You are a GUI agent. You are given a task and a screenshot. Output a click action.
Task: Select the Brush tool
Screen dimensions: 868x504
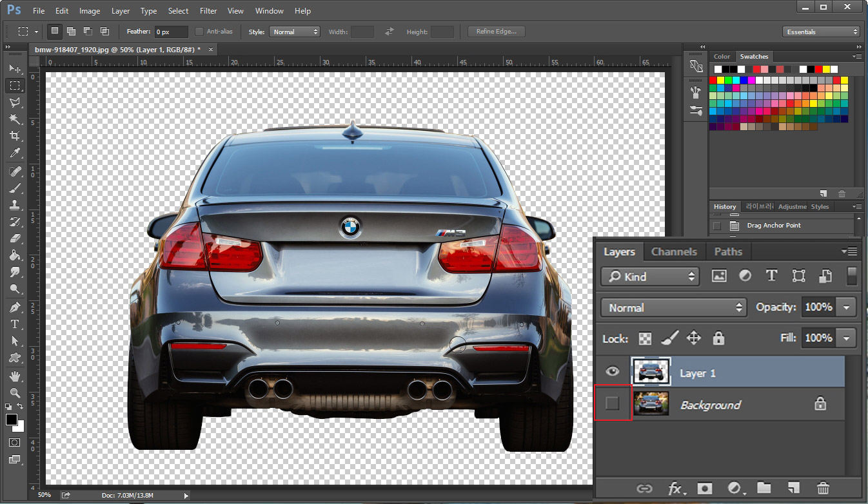15,188
